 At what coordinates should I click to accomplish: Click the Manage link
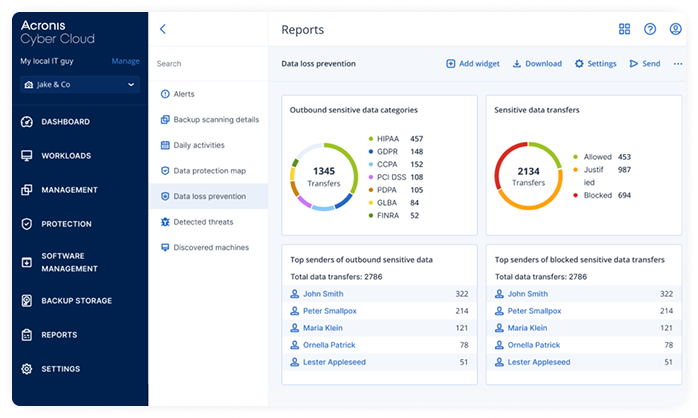[125, 62]
